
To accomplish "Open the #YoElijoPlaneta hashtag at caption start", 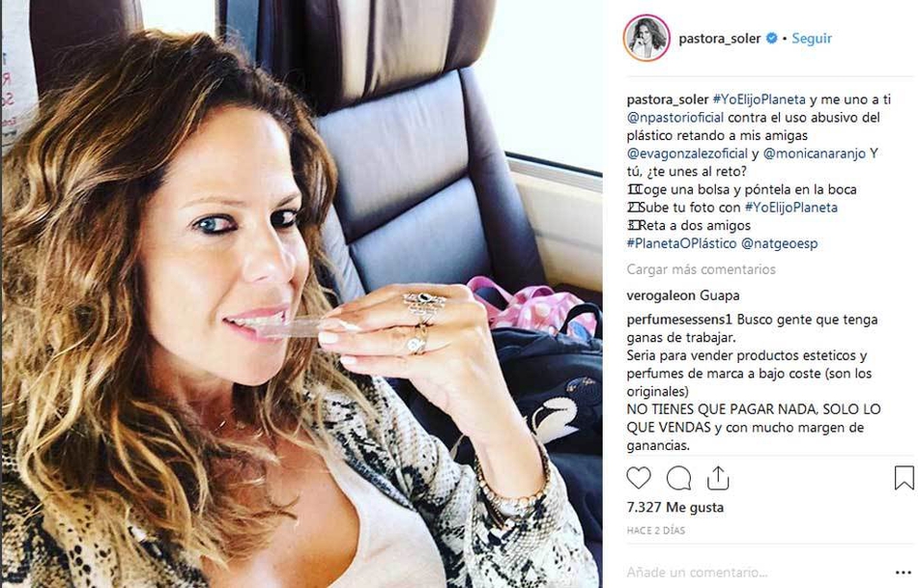I will [x=759, y=99].
